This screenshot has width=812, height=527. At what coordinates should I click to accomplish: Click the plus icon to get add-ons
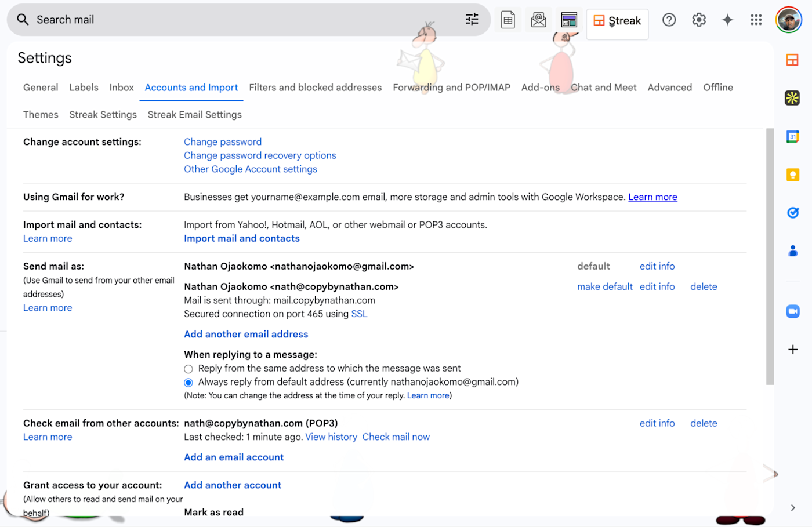click(x=792, y=350)
